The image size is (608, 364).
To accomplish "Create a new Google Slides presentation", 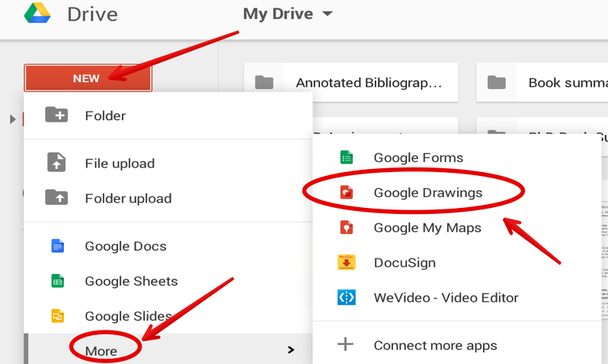I will point(168,316).
